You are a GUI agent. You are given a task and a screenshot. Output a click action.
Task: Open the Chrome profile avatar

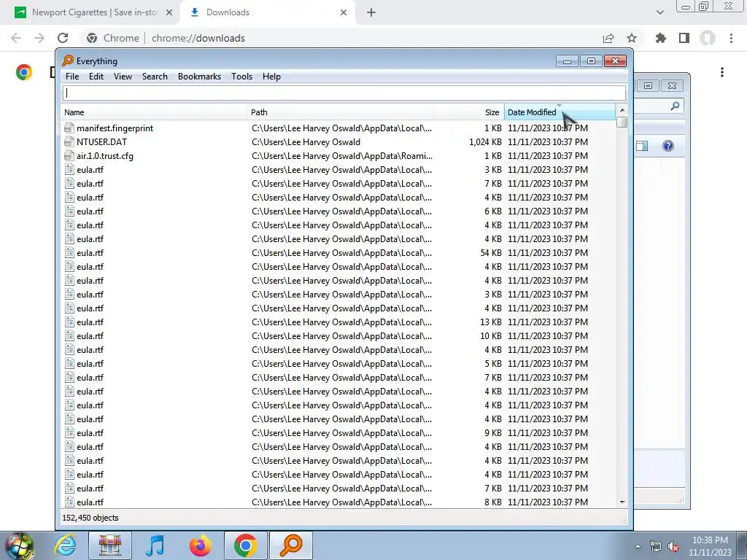(708, 38)
